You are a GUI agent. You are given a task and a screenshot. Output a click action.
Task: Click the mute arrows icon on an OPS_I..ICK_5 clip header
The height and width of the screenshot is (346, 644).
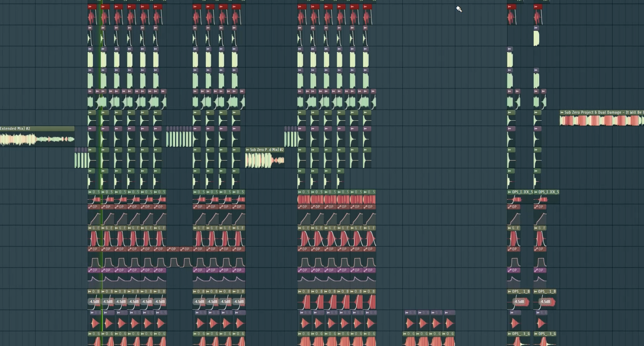(509, 192)
